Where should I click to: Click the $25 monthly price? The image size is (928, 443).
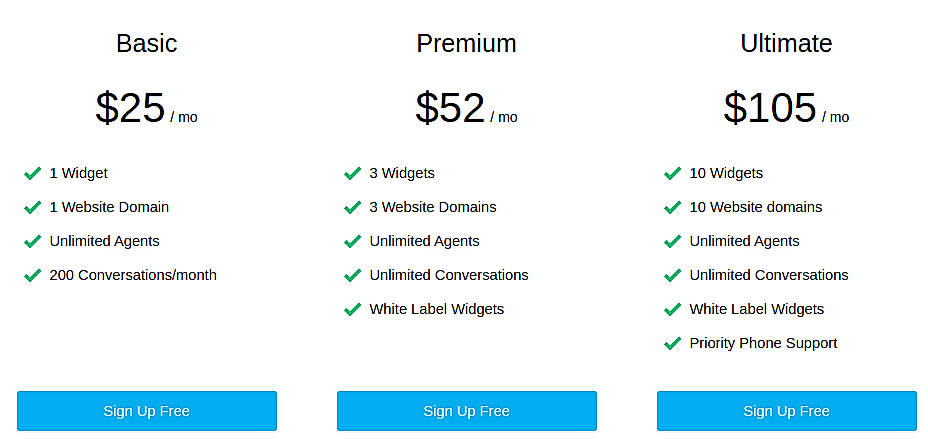point(131,108)
